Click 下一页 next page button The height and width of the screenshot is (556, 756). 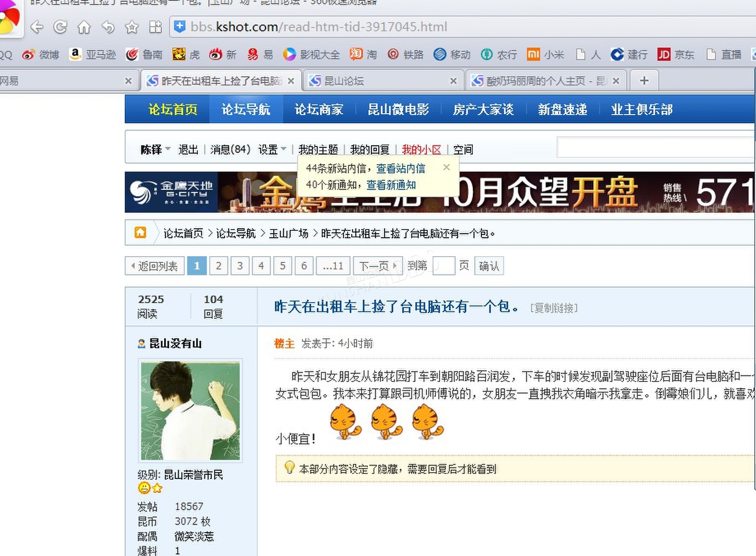click(378, 266)
